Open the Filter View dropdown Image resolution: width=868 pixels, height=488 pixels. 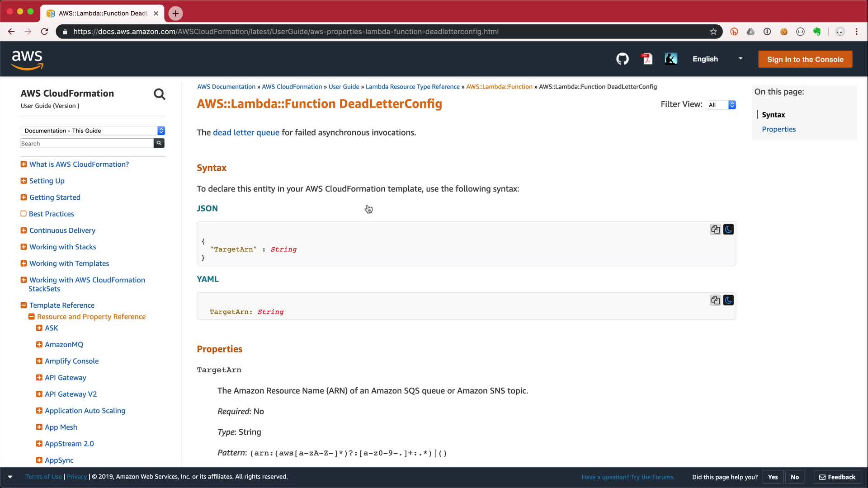[721, 105]
